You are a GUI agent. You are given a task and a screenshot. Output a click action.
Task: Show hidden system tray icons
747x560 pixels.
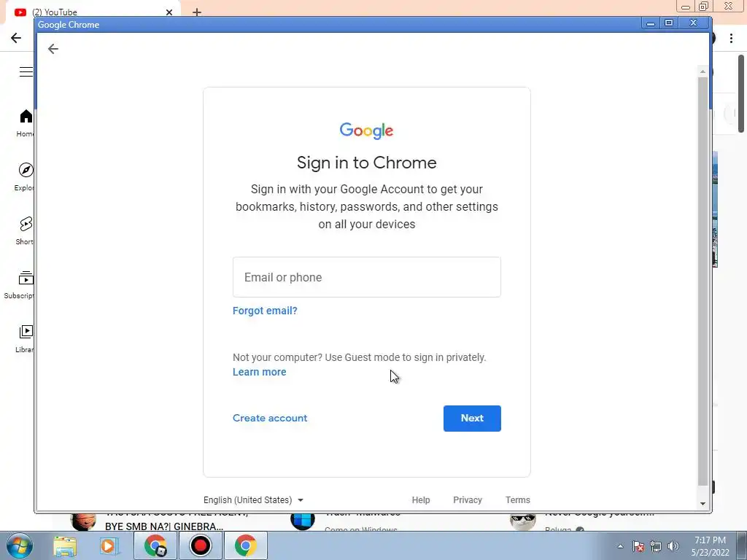pyautogui.click(x=620, y=546)
